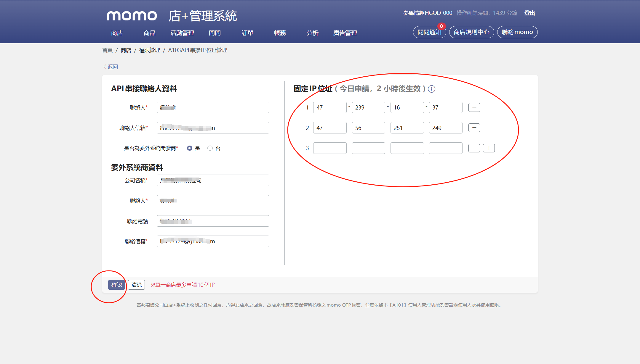Click the 單一商店最多申請10個IP note
This screenshot has width=640, height=364.
coord(183,285)
